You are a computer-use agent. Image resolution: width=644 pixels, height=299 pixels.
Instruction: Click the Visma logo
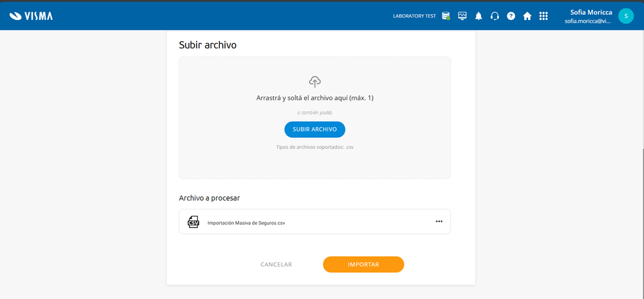point(31,16)
